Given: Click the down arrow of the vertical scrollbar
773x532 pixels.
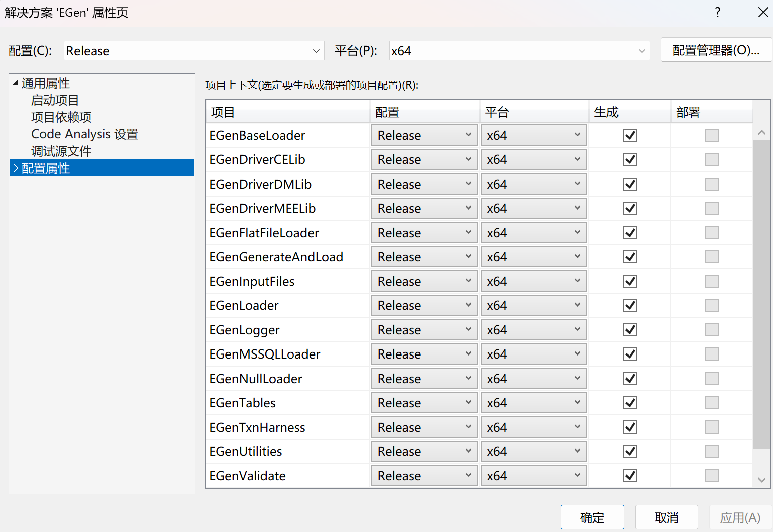Looking at the screenshot, I should coord(762,480).
